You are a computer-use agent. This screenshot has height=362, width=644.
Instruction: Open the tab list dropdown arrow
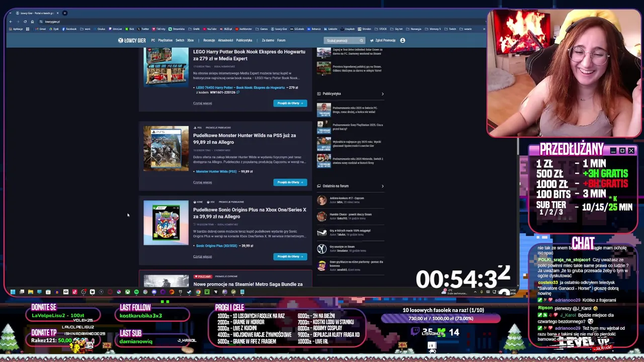11,13
